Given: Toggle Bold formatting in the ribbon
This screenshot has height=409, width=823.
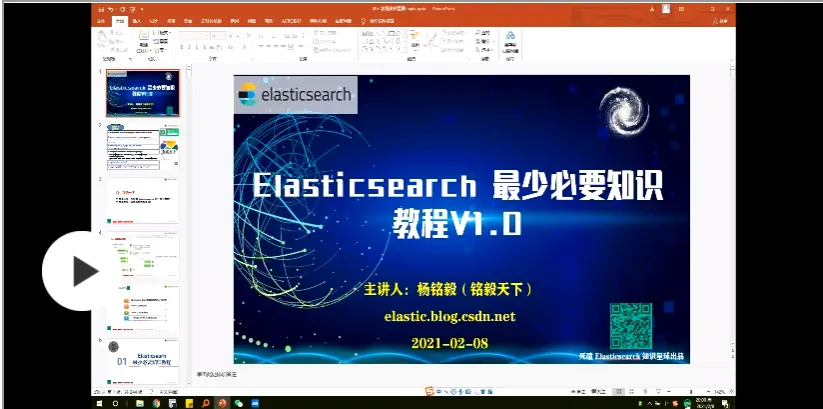Looking at the screenshot, I should [182, 47].
